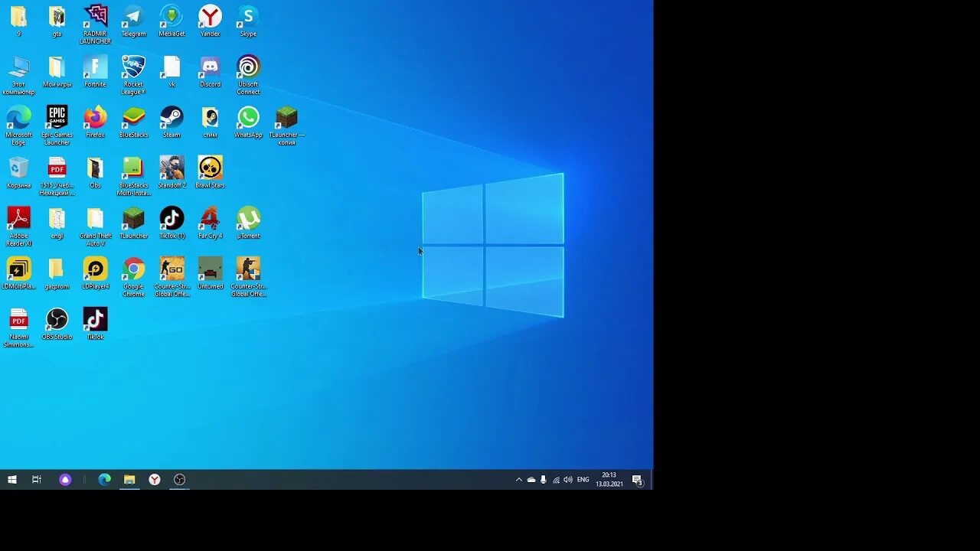Click the Ubisoft Connect desktop icon
Screen dimensions: 980x551
[248, 74]
